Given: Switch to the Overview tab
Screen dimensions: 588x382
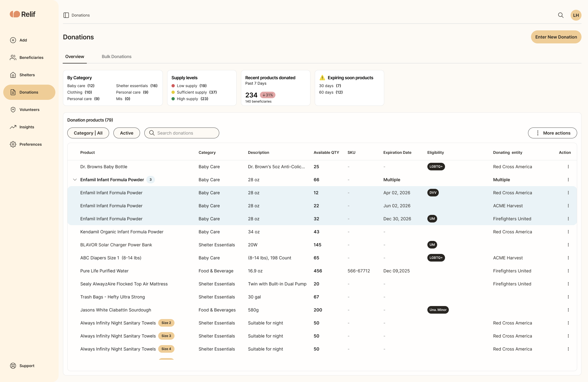Looking at the screenshot, I should click(x=75, y=56).
